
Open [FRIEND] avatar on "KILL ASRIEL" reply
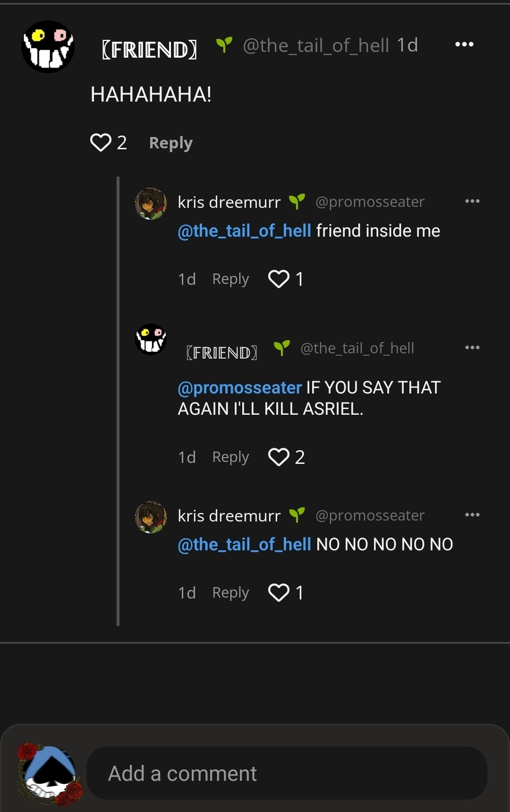tap(151, 339)
